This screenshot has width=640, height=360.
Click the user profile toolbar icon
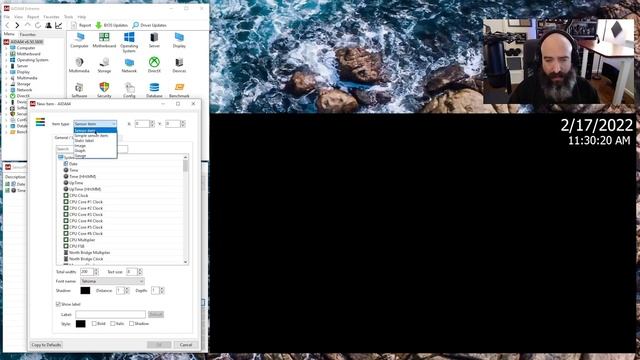48,25
